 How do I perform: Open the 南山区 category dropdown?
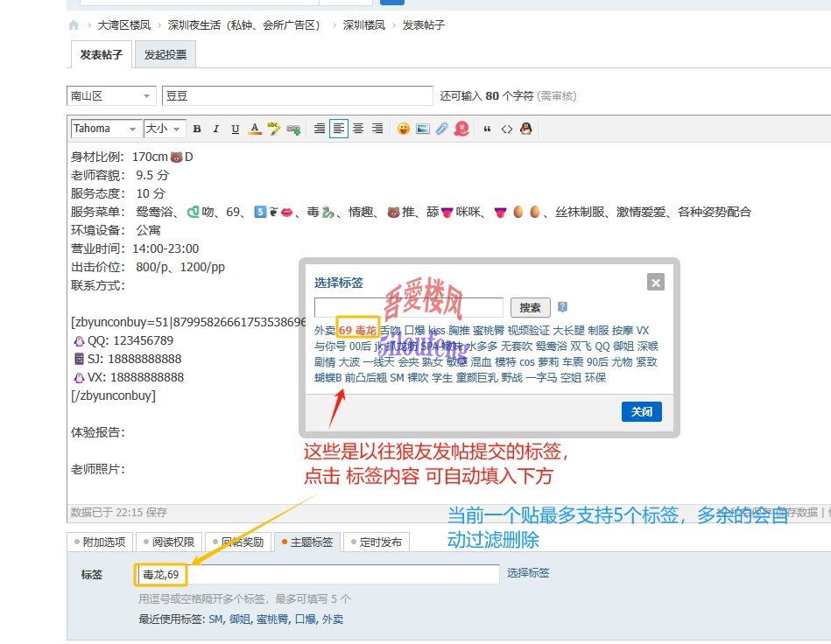tap(111, 96)
